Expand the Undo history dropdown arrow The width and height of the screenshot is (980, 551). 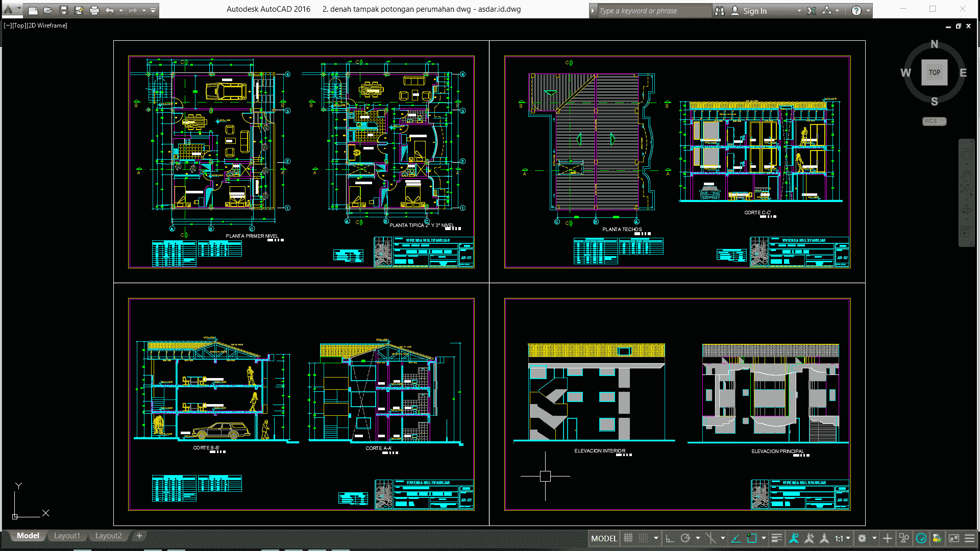click(121, 10)
